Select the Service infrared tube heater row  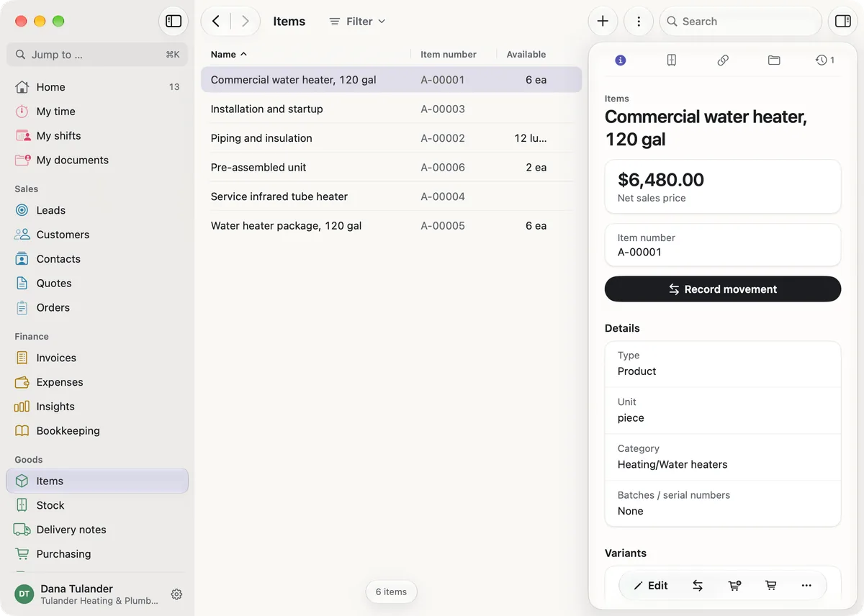tap(391, 196)
